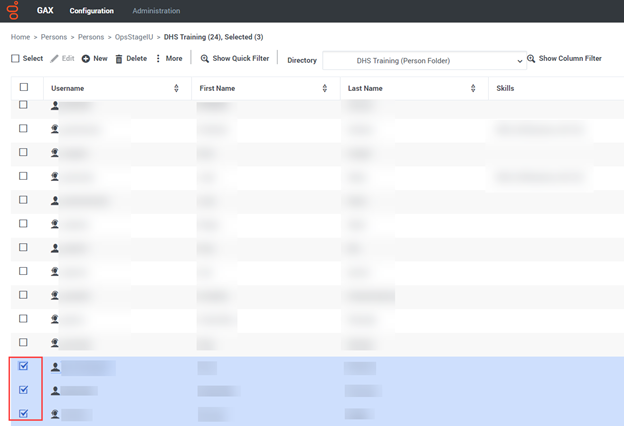
Task: Toggle the Select checkbox in toolbar
Action: click(x=15, y=59)
